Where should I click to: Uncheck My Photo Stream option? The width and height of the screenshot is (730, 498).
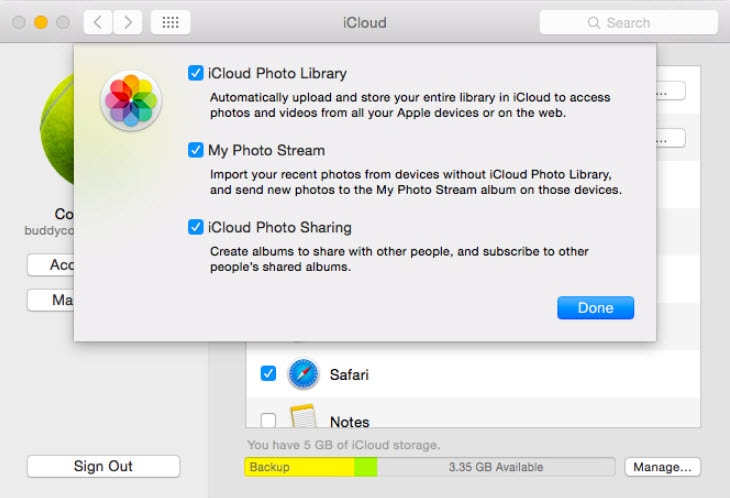coord(196,150)
